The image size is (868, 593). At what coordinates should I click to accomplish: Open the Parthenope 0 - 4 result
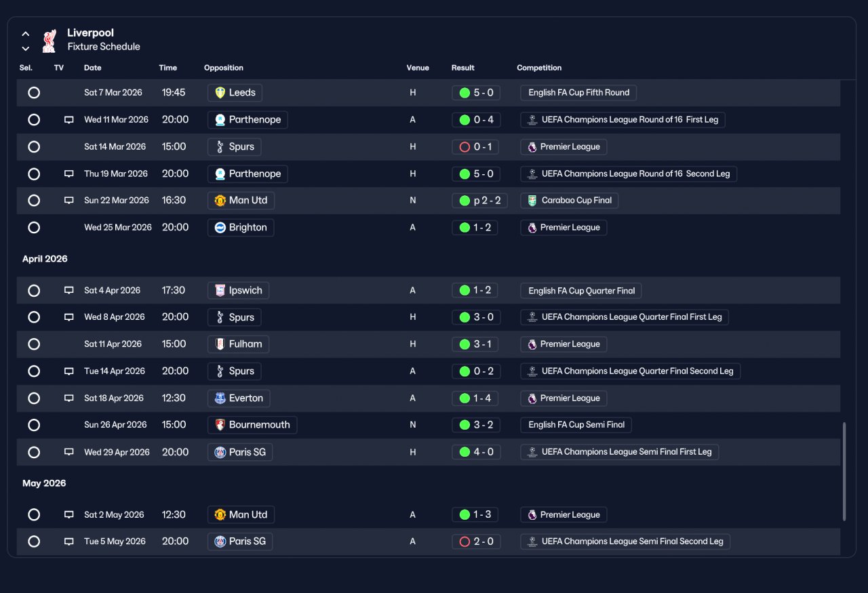pyautogui.click(x=476, y=120)
